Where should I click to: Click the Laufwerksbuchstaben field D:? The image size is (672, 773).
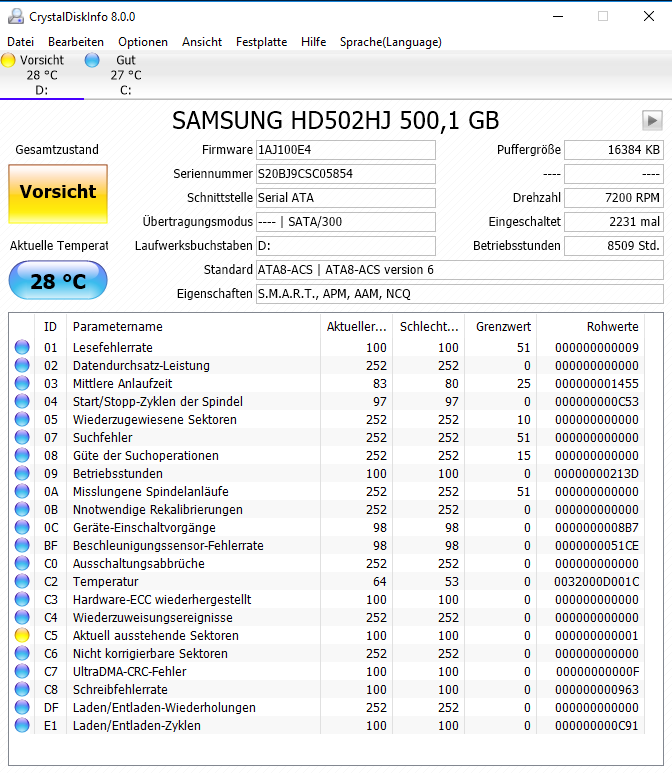pos(346,246)
